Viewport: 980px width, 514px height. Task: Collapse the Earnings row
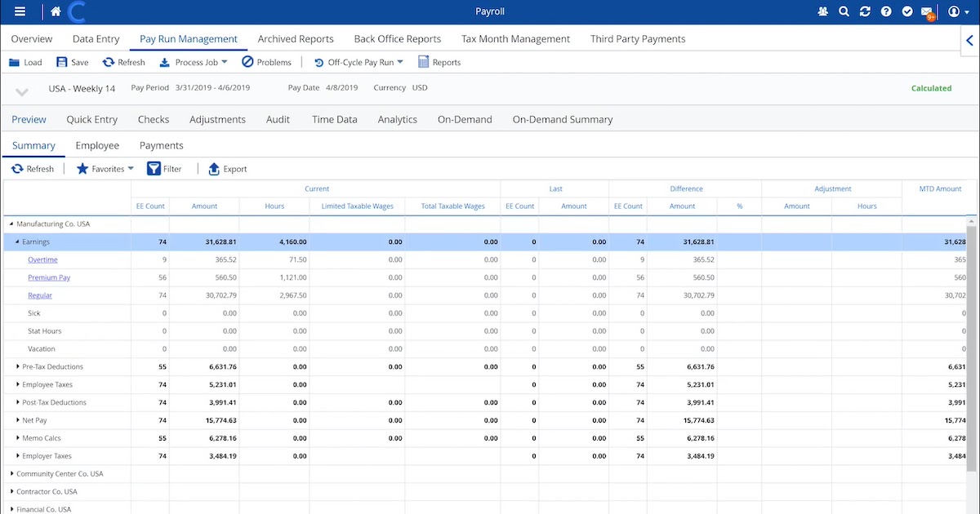17,241
